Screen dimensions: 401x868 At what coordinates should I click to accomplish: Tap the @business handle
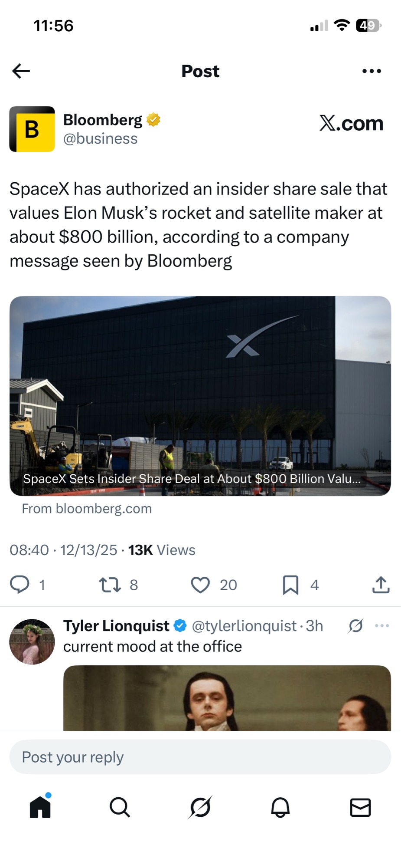[100, 139]
